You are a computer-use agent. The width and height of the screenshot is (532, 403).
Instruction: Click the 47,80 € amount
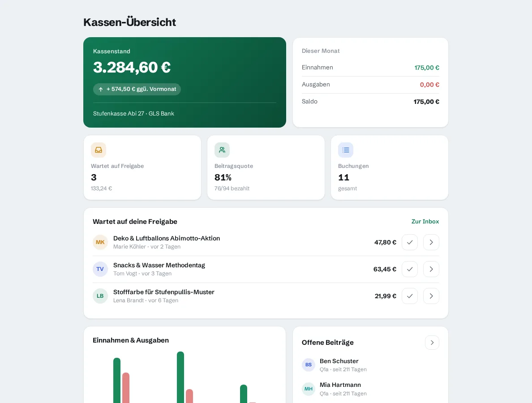385,242
